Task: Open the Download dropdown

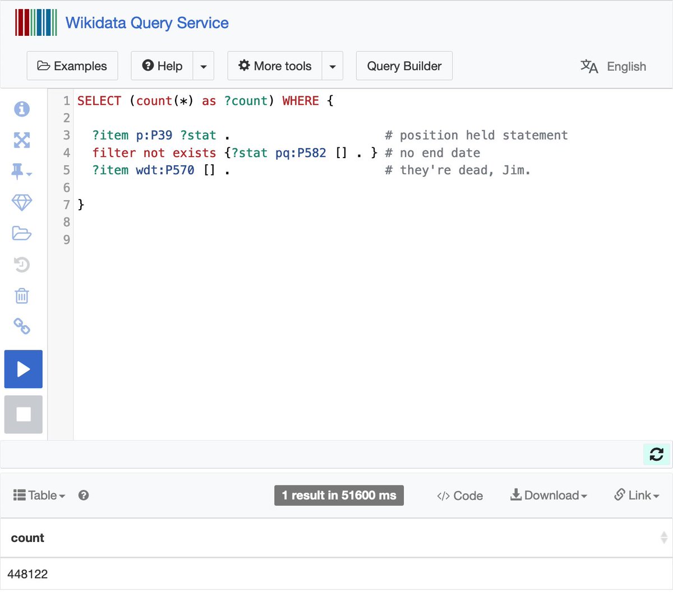Action: click(548, 495)
